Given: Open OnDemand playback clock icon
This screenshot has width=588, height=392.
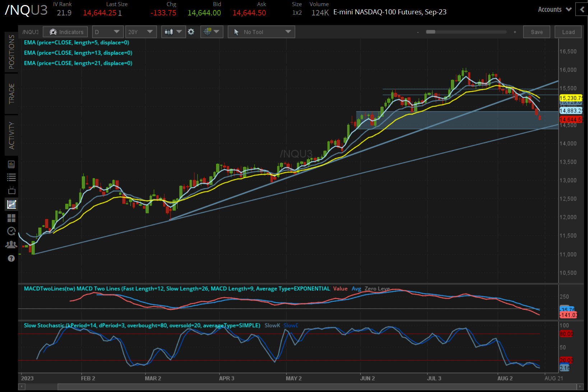Looking at the screenshot, I should [11, 231].
